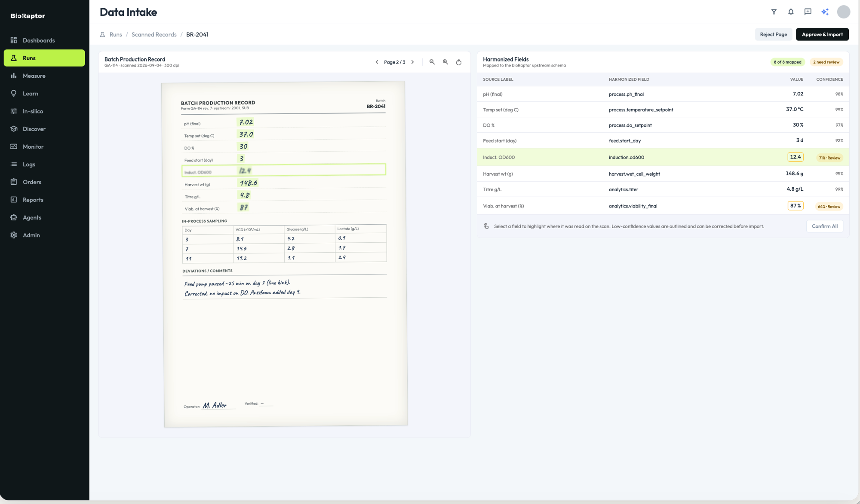Viewport: 860px width, 504px height.
Task: Click the BioRaptor logo
Action: click(28, 16)
